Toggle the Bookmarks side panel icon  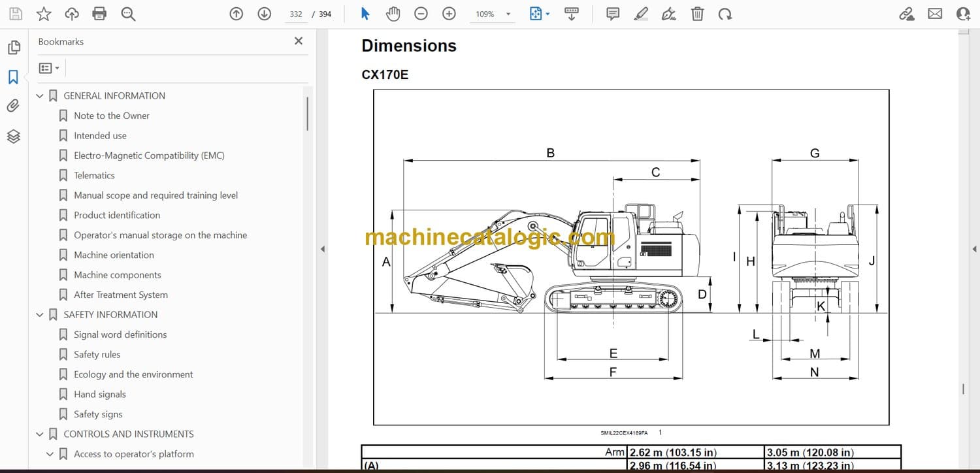click(x=13, y=77)
